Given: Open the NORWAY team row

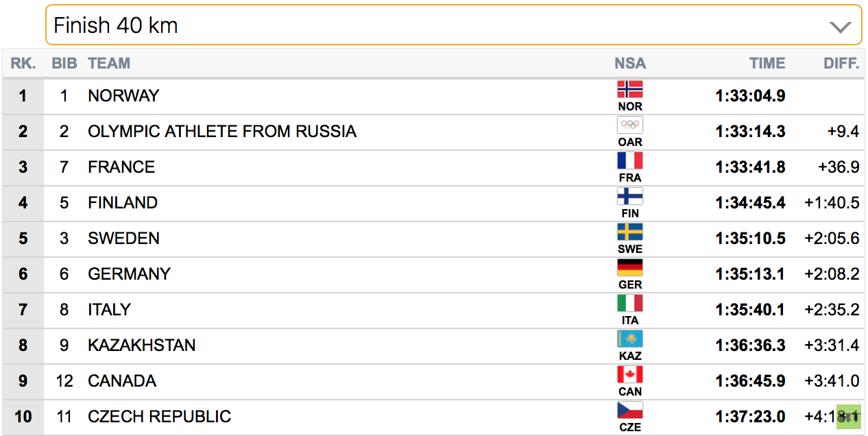Looking at the screenshot, I should (433, 96).
